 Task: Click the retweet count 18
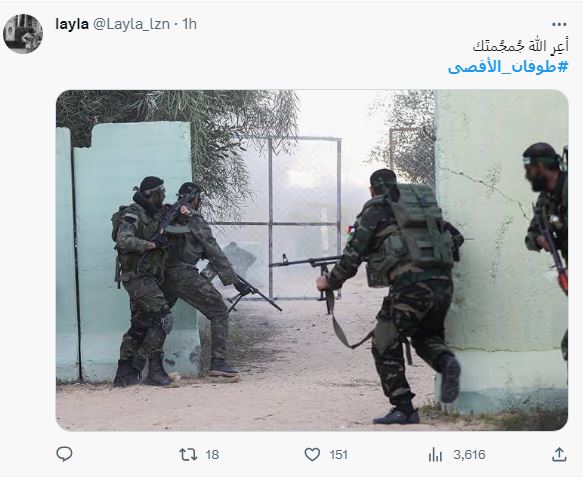(x=212, y=455)
